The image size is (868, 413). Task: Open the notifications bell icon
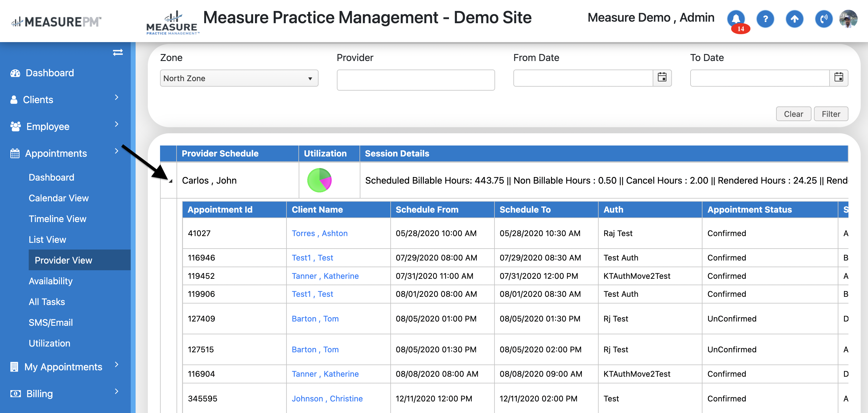pos(735,19)
